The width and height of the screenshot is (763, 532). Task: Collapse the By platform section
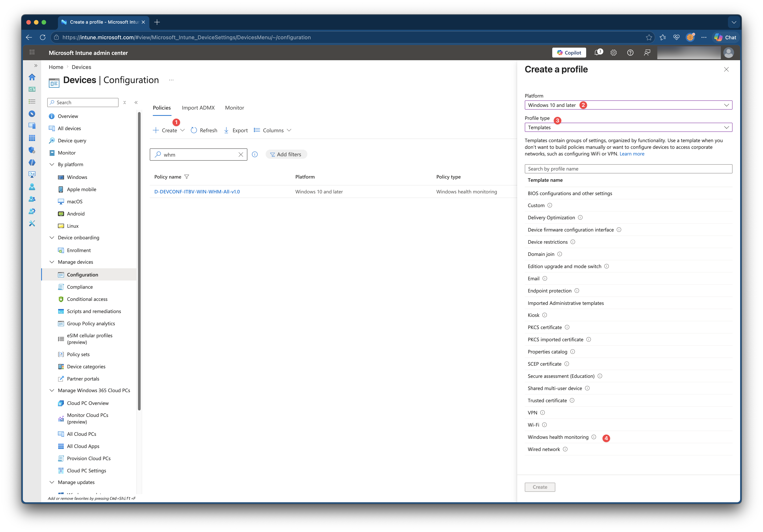click(52, 164)
